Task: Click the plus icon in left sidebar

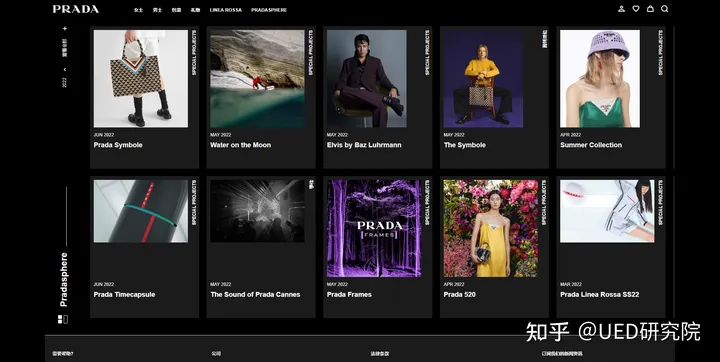Action: (65, 28)
